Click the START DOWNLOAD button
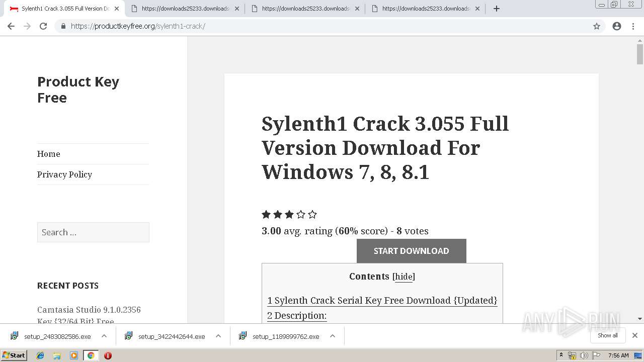The image size is (644, 362). (x=412, y=251)
